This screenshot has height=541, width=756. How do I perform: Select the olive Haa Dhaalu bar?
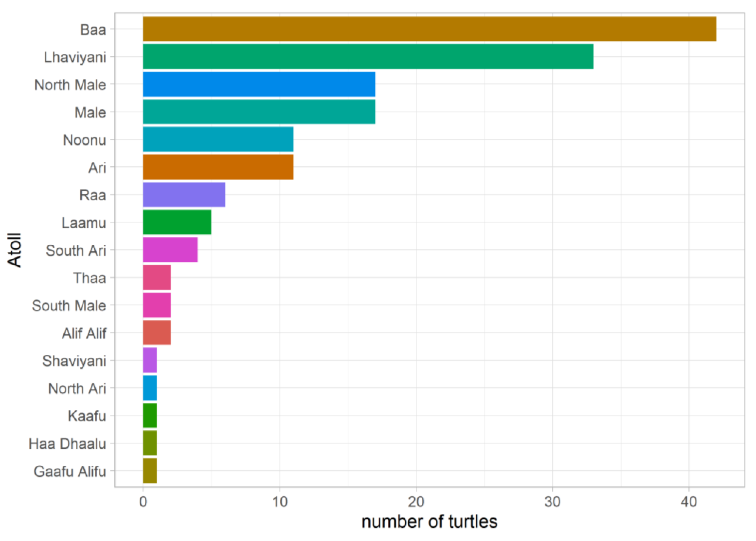pos(150,443)
